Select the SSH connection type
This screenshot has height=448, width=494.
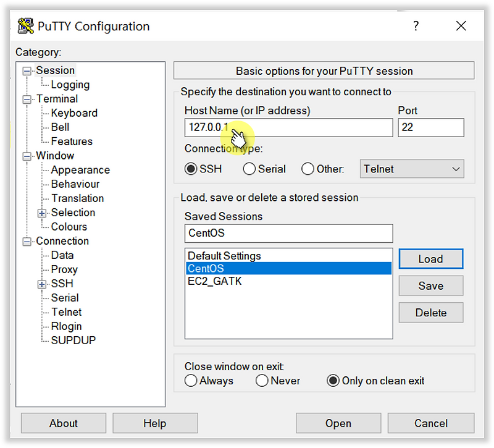click(x=191, y=169)
